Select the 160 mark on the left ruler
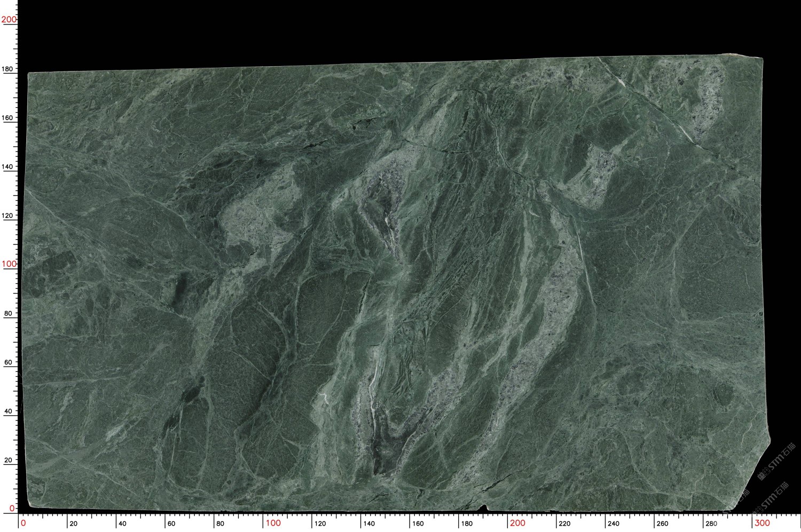The height and width of the screenshot is (532, 801). tap(7, 118)
